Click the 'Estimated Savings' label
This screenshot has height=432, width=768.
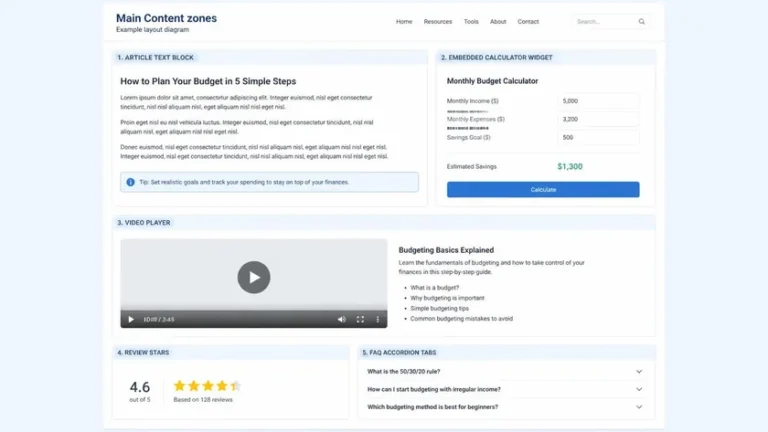point(472,167)
